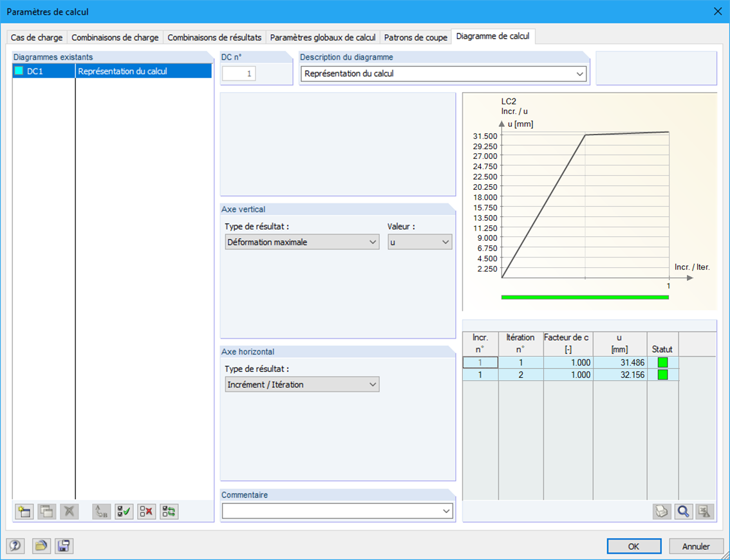The image size is (730, 560).
Task: Create a new calculation diagram
Action: (24, 512)
